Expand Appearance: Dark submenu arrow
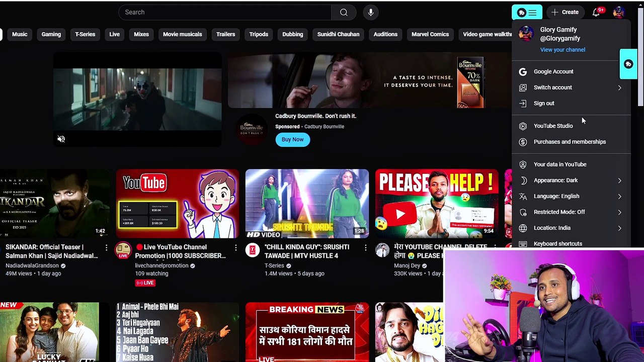Image resolution: width=644 pixels, height=362 pixels. 619,180
